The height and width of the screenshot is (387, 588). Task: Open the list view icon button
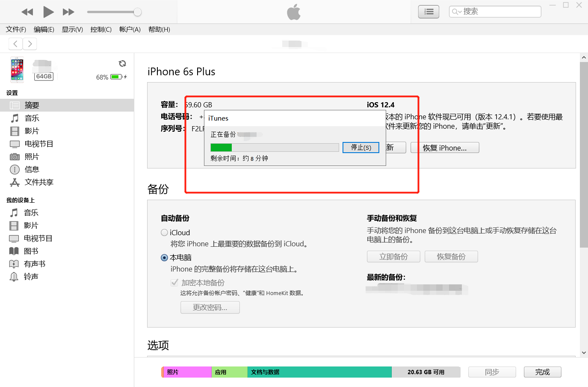pyautogui.click(x=428, y=12)
